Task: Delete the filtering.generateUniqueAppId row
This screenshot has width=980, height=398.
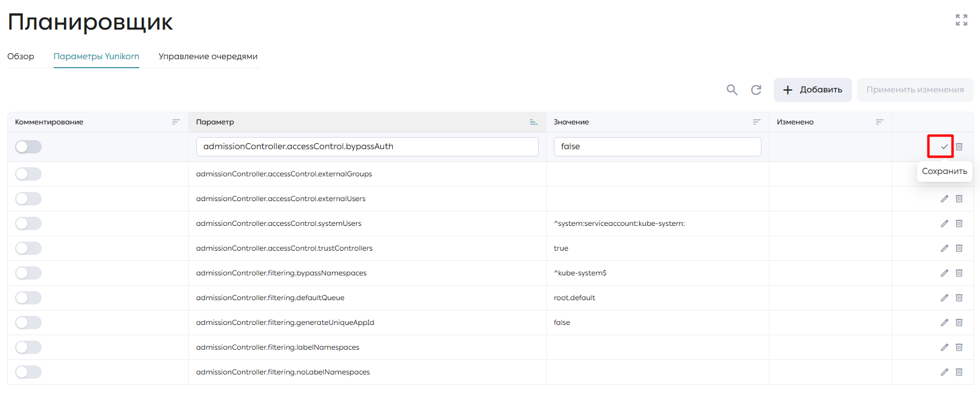Action: pyautogui.click(x=959, y=323)
